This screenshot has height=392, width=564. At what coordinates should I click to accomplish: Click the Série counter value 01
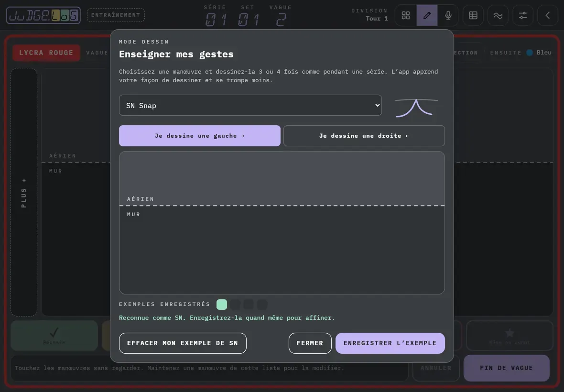pyautogui.click(x=216, y=20)
